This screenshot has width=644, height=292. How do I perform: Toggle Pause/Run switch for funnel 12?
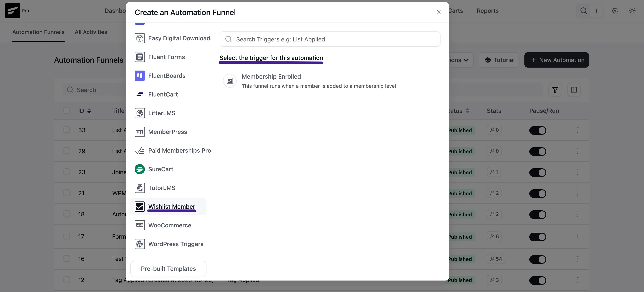click(538, 280)
